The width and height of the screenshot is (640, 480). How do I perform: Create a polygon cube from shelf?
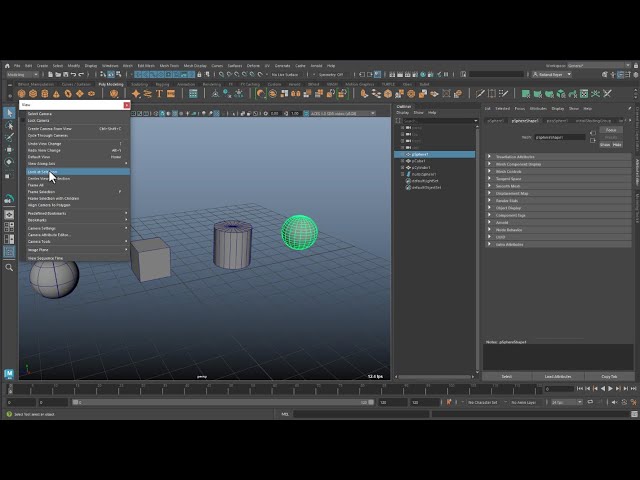(33, 94)
